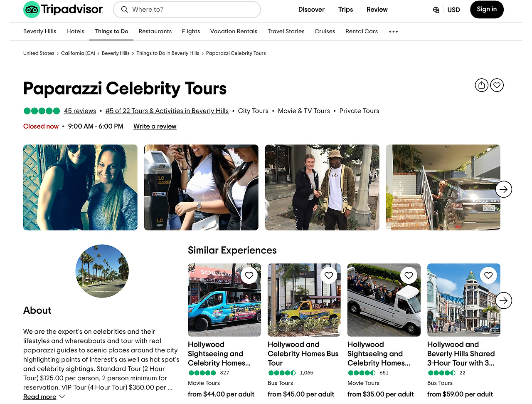Open the photo of man in bucket hat
This screenshot has height=404, width=532.
(322, 187)
